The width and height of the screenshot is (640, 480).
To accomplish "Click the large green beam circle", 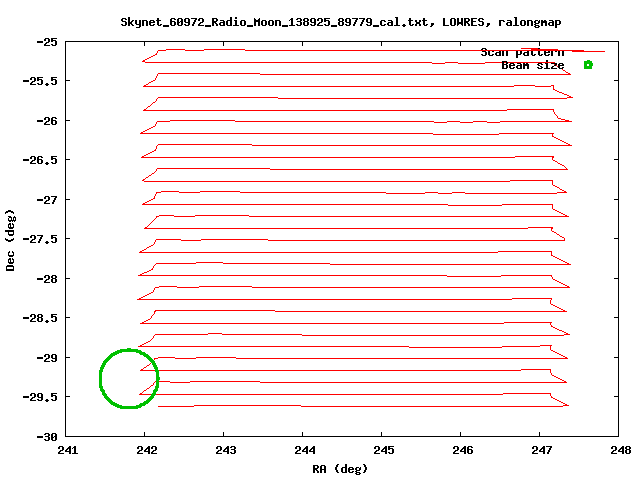I will 129,378.
